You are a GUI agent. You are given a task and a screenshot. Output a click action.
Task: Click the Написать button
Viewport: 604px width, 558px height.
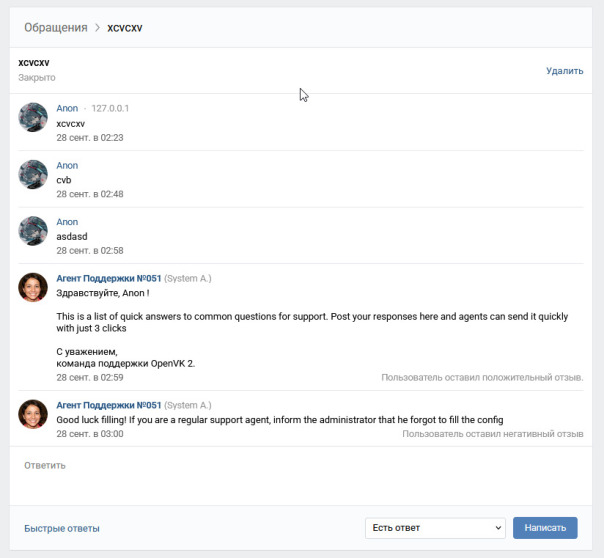pyautogui.click(x=545, y=528)
